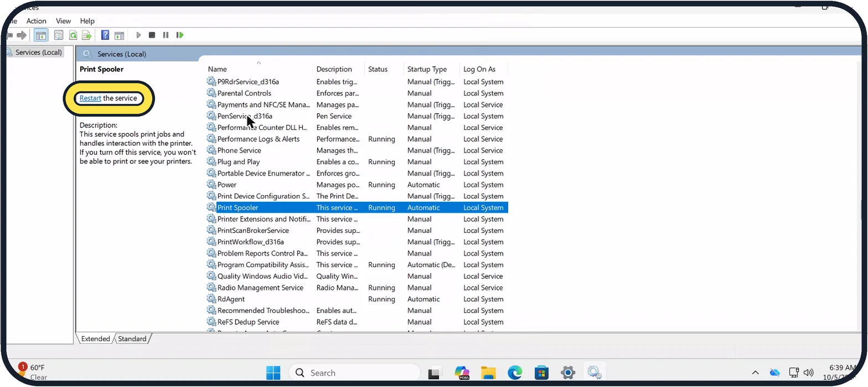Screen dimensions: 868x387
Task: Expand the hidden tray icons chevron
Action: click(x=755, y=373)
